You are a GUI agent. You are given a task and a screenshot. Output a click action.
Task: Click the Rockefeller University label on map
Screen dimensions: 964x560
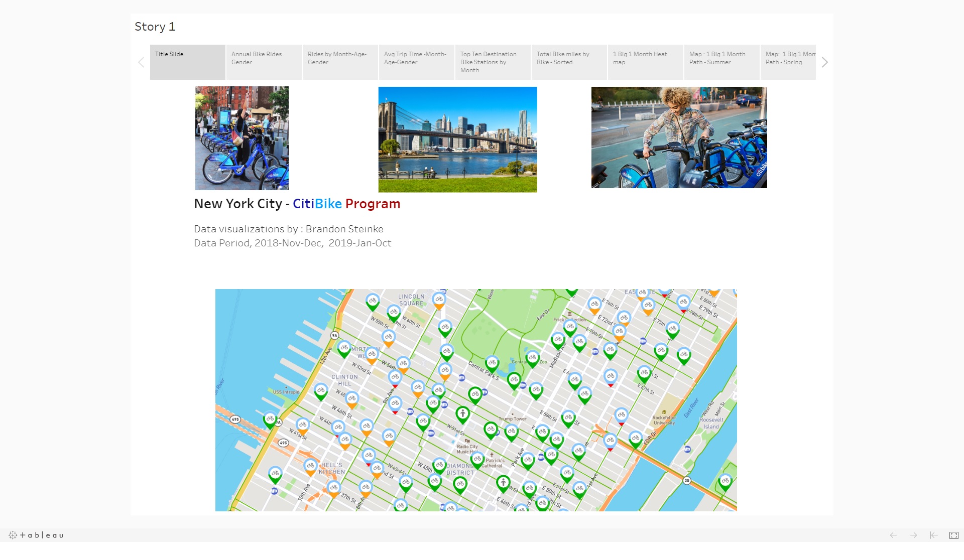pos(664,421)
